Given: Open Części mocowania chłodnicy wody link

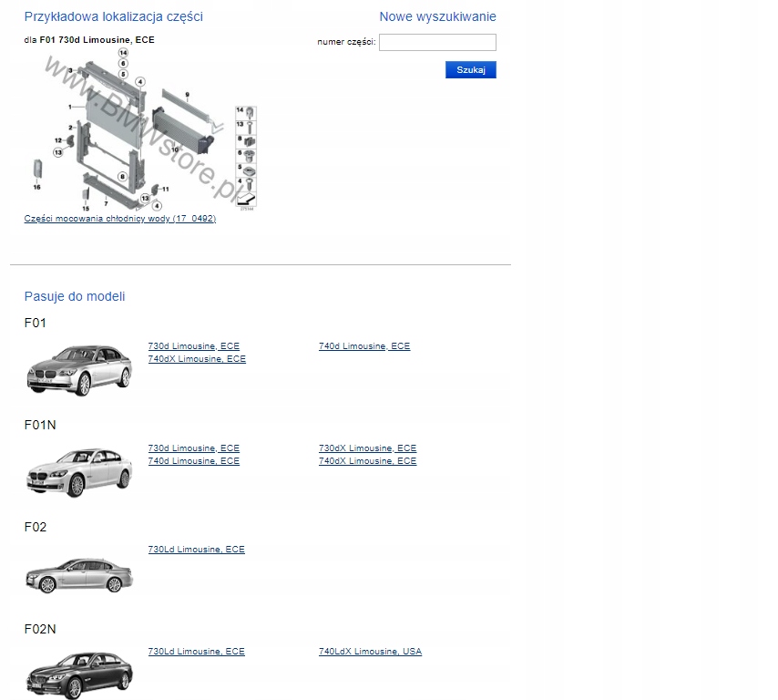Looking at the screenshot, I should [119, 218].
